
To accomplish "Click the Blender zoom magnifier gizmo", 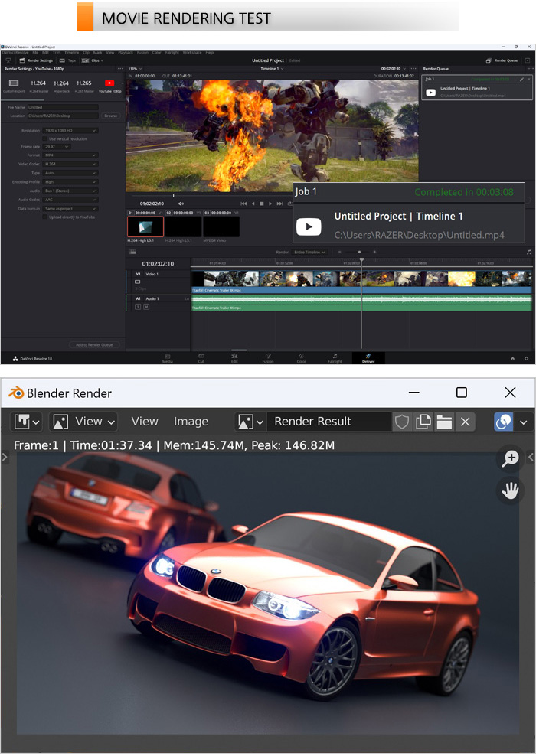I will pos(510,458).
